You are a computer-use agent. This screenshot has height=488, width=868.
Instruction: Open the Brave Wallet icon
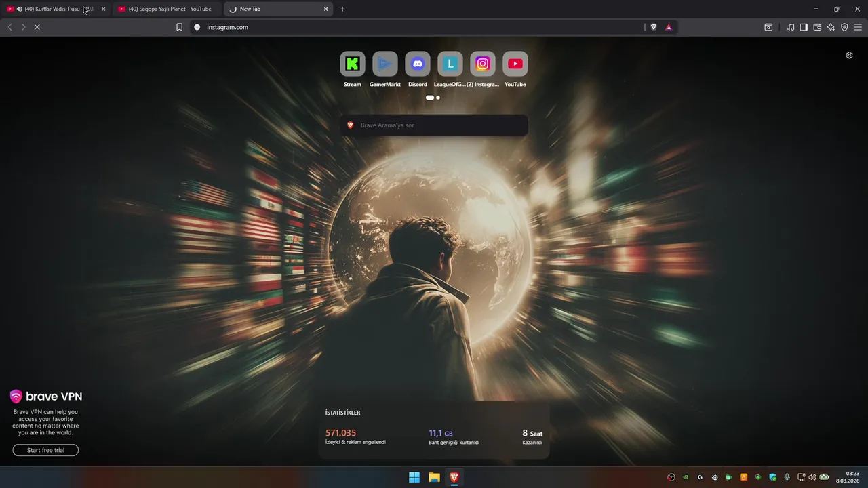817,27
